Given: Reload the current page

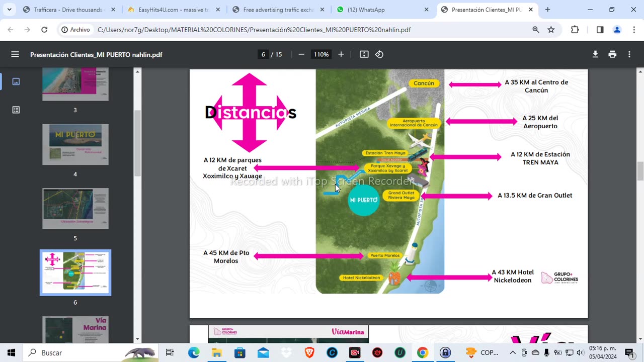Looking at the screenshot, I should (44, 30).
